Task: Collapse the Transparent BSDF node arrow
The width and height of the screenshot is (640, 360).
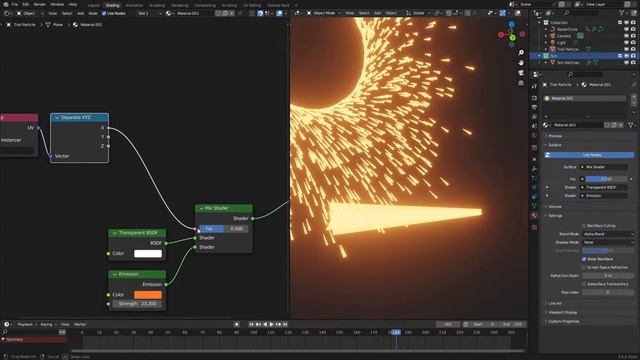Action: pos(115,233)
